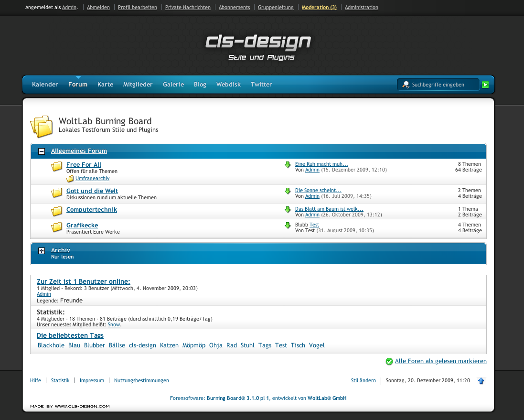Click the Free For All folder icon

[x=57, y=166]
